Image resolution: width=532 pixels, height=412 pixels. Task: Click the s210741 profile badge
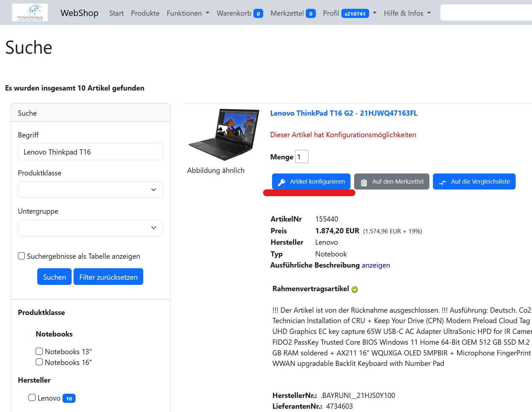[355, 13]
